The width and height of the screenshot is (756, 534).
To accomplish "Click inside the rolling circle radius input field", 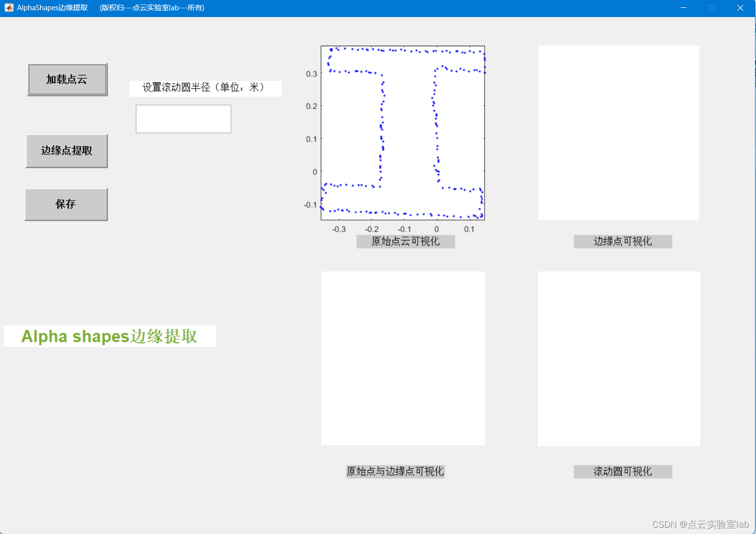I will tap(183, 119).
